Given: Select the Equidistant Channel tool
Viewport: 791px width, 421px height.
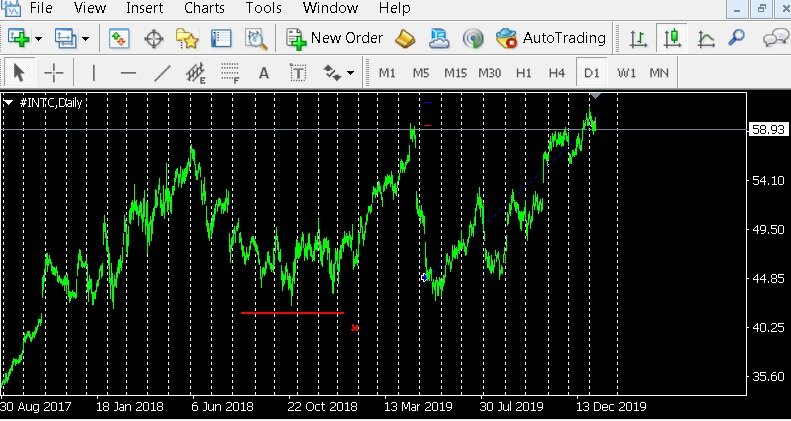Looking at the screenshot, I should [196, 73].
